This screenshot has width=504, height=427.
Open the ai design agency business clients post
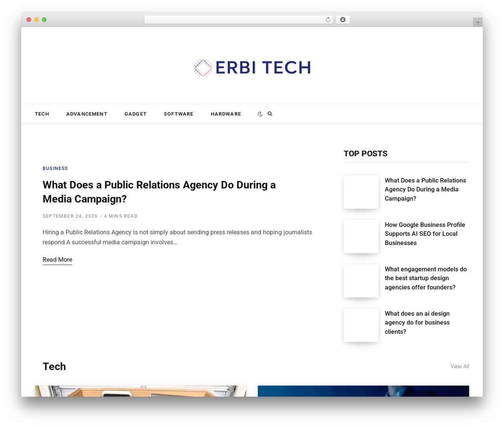[417, 323]
